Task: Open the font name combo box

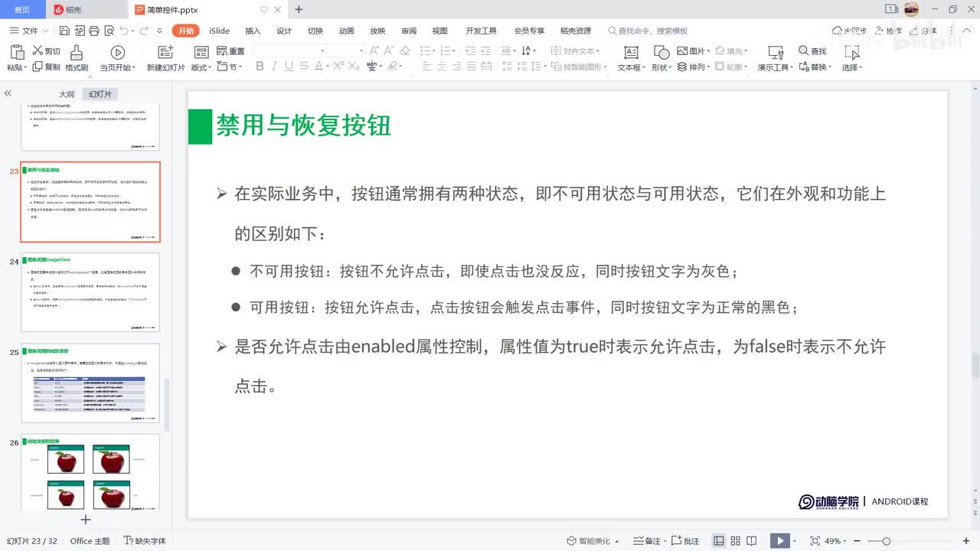Action: click(x=289, y=51)
